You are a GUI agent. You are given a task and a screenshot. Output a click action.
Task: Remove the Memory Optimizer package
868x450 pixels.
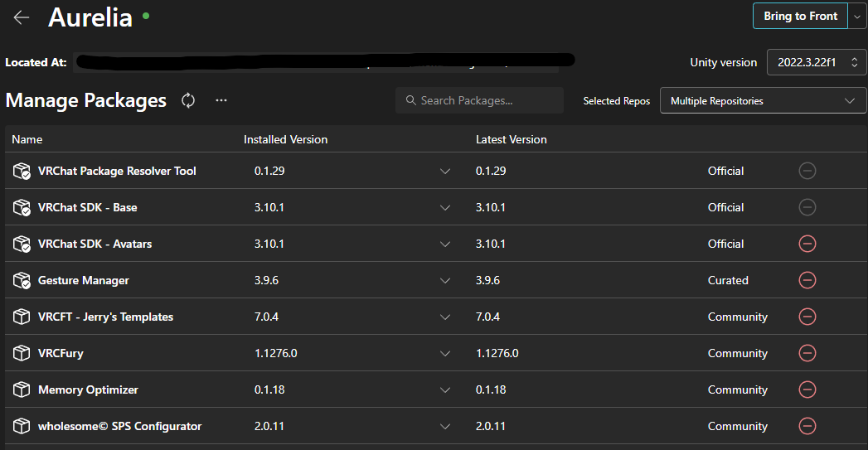coord(807,390)
